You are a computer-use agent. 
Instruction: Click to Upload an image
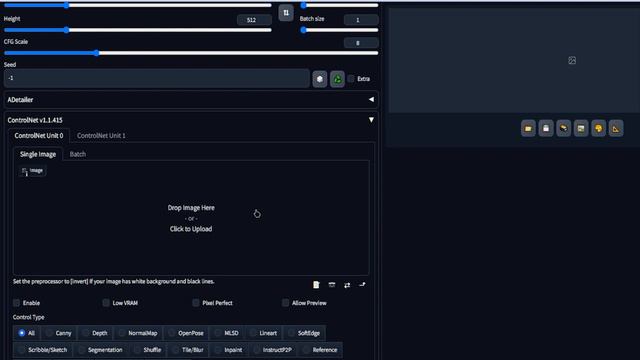point(191,229)
